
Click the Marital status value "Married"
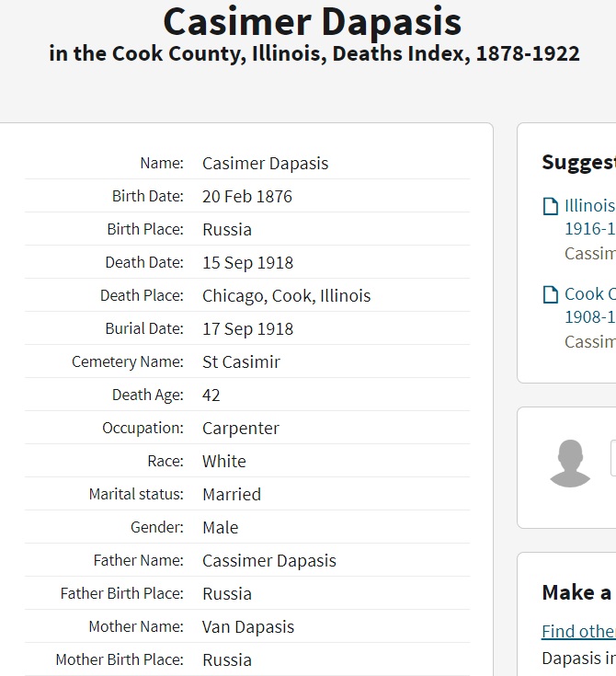point(232,495)
